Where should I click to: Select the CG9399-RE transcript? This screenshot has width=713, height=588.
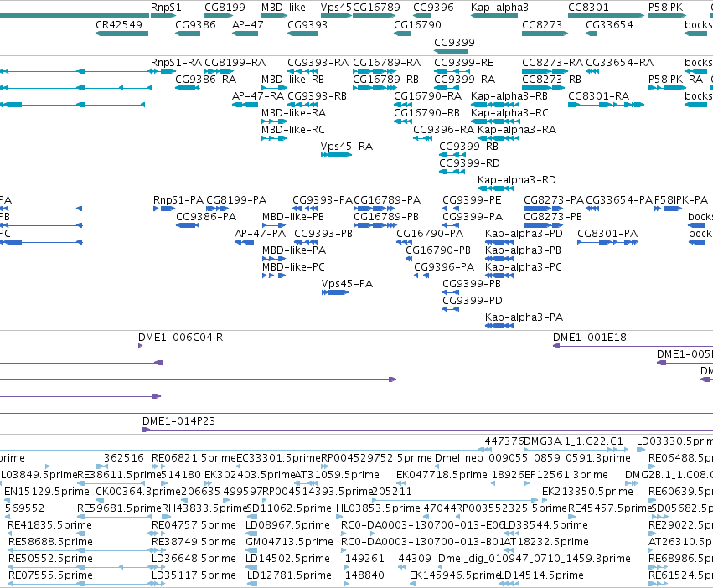452,71
